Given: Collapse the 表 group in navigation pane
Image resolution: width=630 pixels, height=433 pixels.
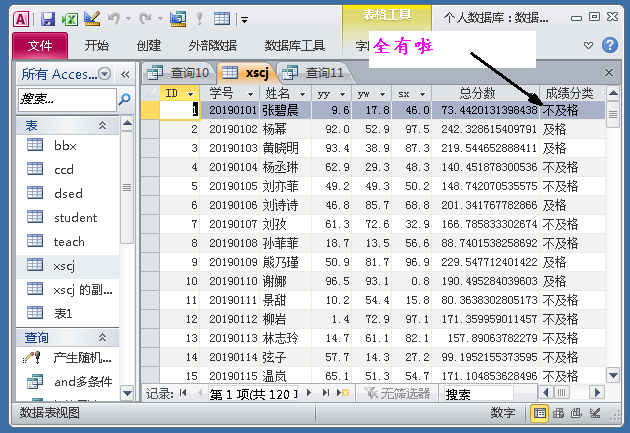Looking at the screenshot, I should pyautogui.click(x=102, y=126).
